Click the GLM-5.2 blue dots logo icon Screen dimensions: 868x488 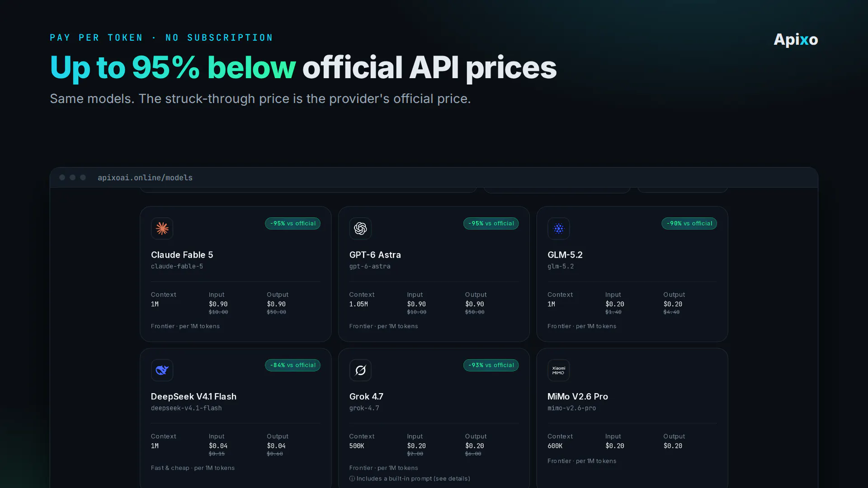[x=558, y=229]
